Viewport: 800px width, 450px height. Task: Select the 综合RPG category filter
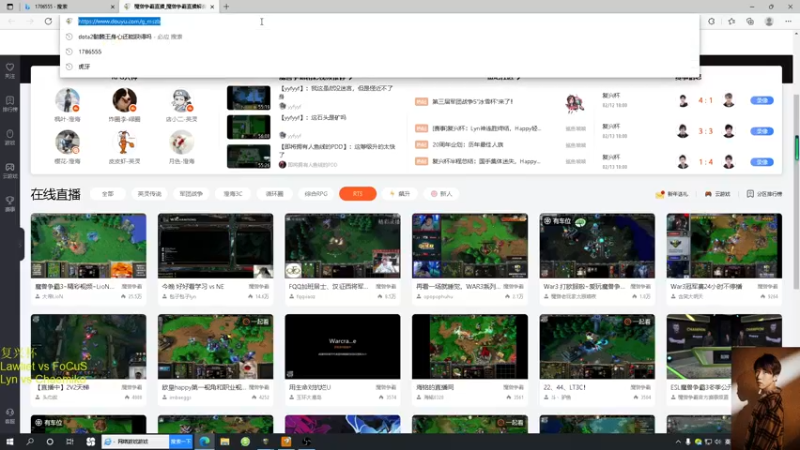(x=316, y=194)
